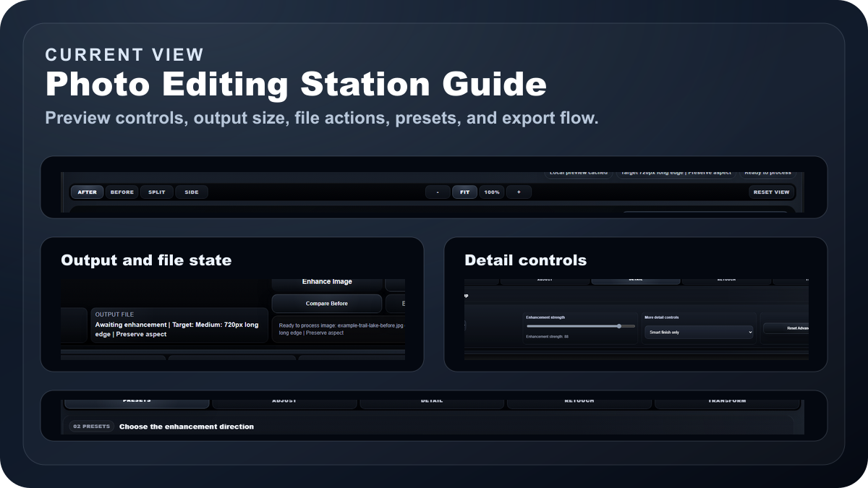Select the SIDE preview mode
The height and width of the screenshot is (488, 868).
coord(192,192)
